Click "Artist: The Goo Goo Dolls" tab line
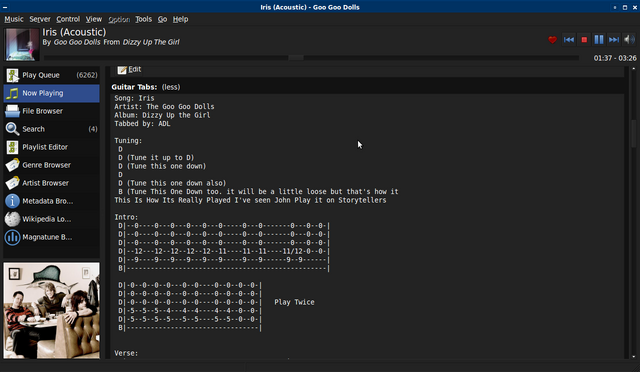 (x=164, y=107)
